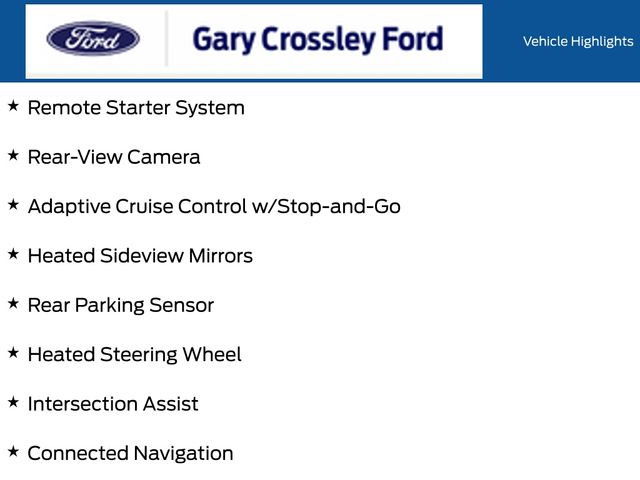This screenshot has width=640, height=480.
Task: Click the star beside Rear Parking Sensor
Action: click(x=13, y=303)
